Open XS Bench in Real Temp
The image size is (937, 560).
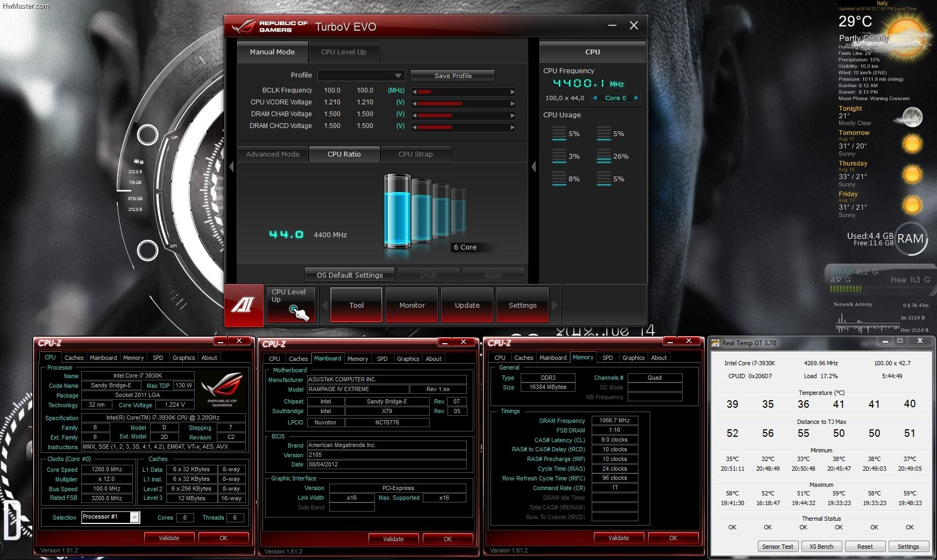tap(821, 547)
